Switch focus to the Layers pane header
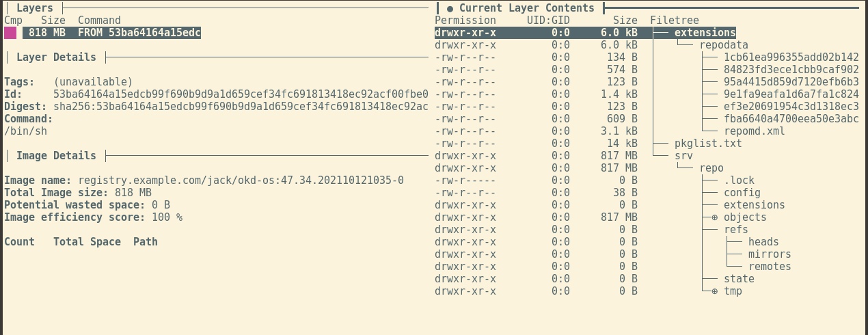868x335 pixels. coord(34,8)
